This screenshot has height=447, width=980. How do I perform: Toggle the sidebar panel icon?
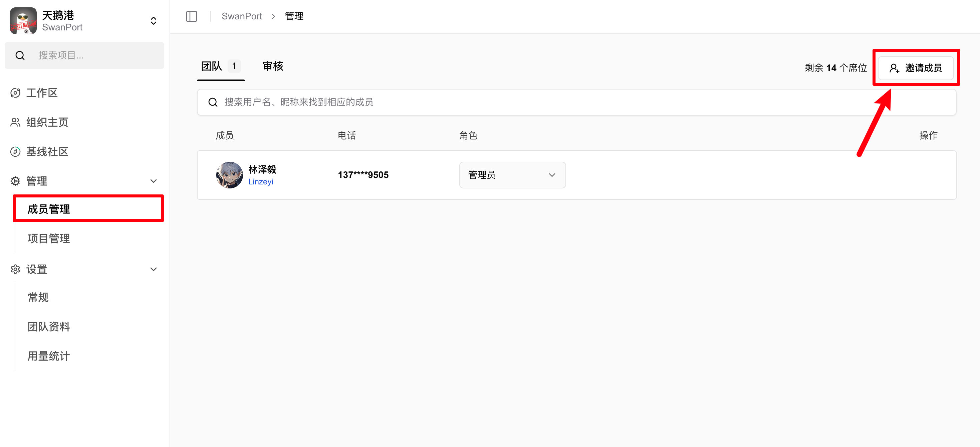click(191, 16)
